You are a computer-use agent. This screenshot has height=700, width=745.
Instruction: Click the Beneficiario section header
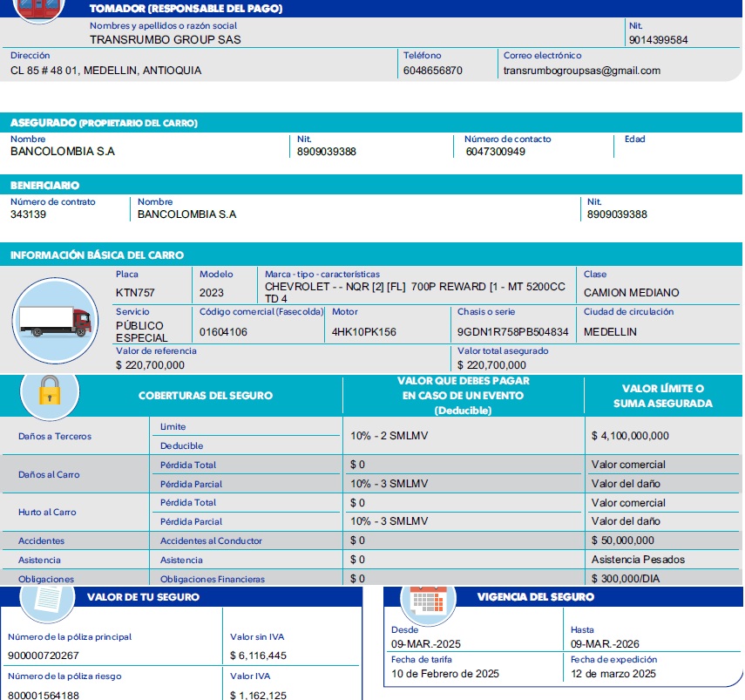[x=44, y=186]
